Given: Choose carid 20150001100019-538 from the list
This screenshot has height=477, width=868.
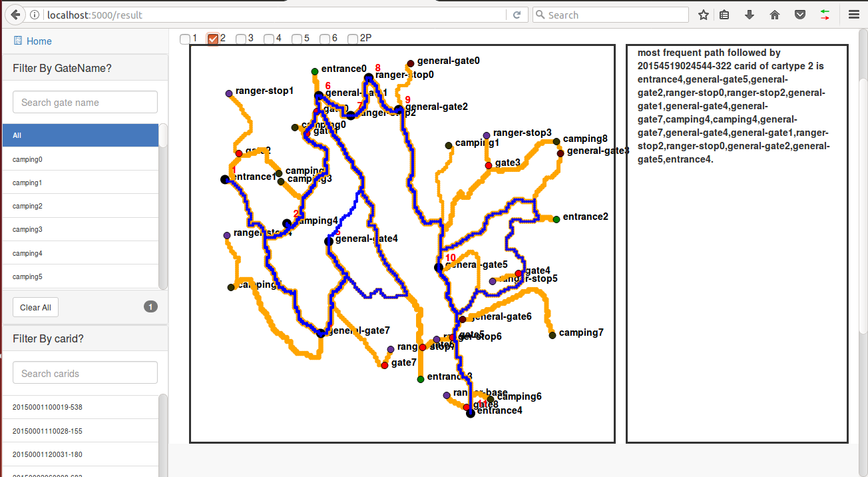Looking at the screenshot, I should (80, 407).
